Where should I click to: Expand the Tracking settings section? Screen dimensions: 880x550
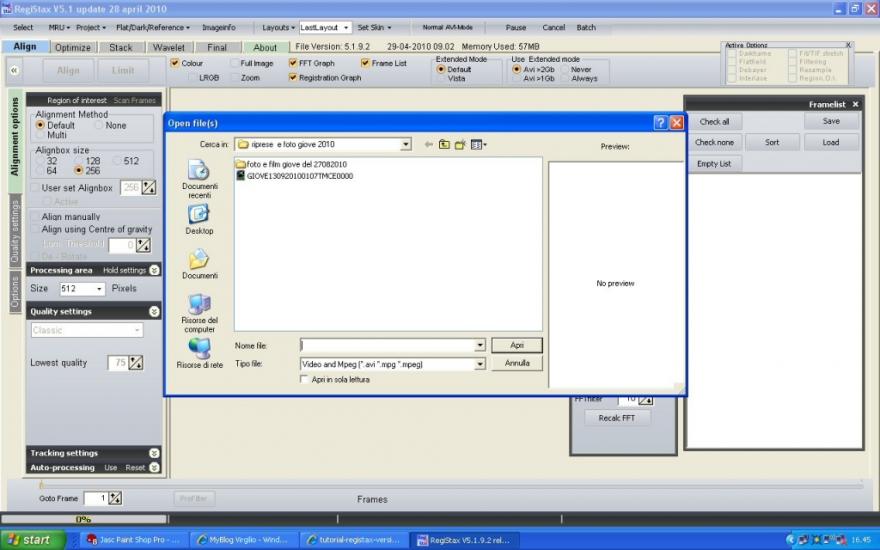click(x=154, y=453)
